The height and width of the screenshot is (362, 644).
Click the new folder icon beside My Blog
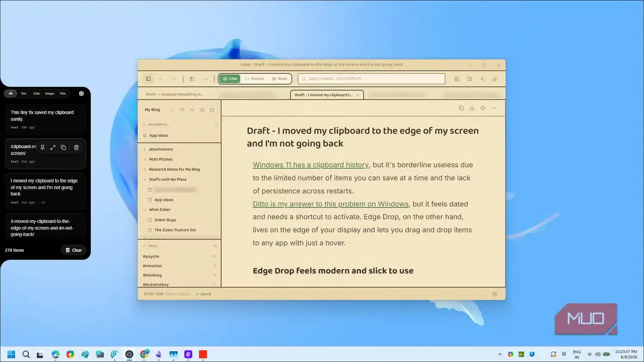point(202,110)
